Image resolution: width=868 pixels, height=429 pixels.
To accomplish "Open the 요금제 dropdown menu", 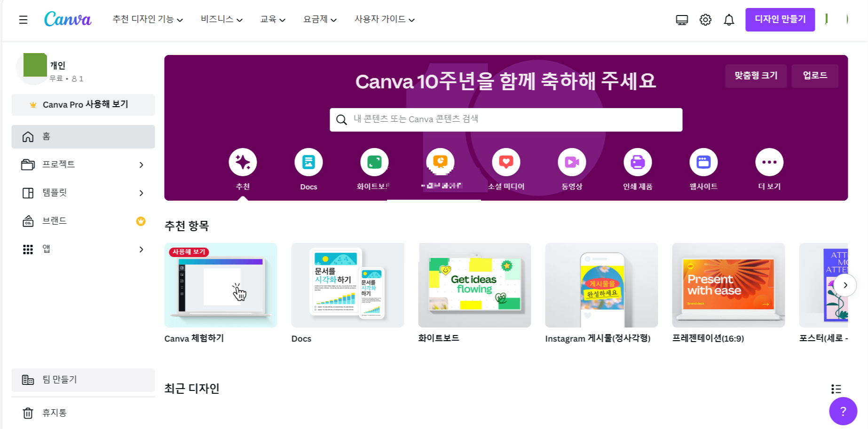I will [x=320, y=19].
